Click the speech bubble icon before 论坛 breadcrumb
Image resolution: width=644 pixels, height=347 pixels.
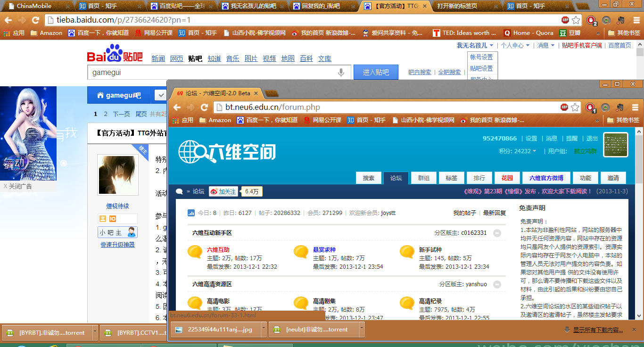click(x=179, y=191)
